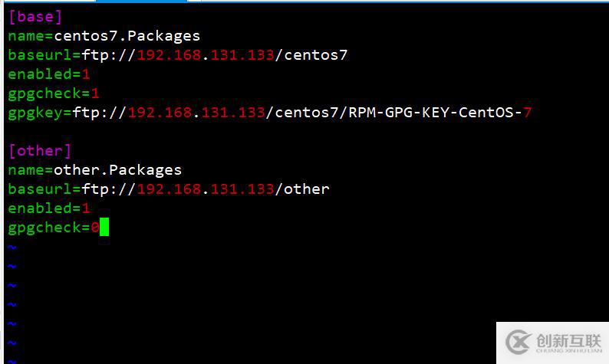Click the 192.168.131.133 address in other baseurl
Screen dimensions: 609x364
coord(206,189)
